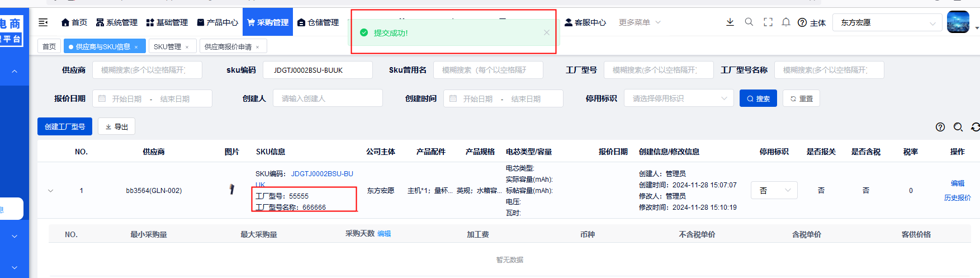Open the 更多菜单 dropdown
Image resolution: width=980 pixels, height=278 pixels.
pos(640,22)
